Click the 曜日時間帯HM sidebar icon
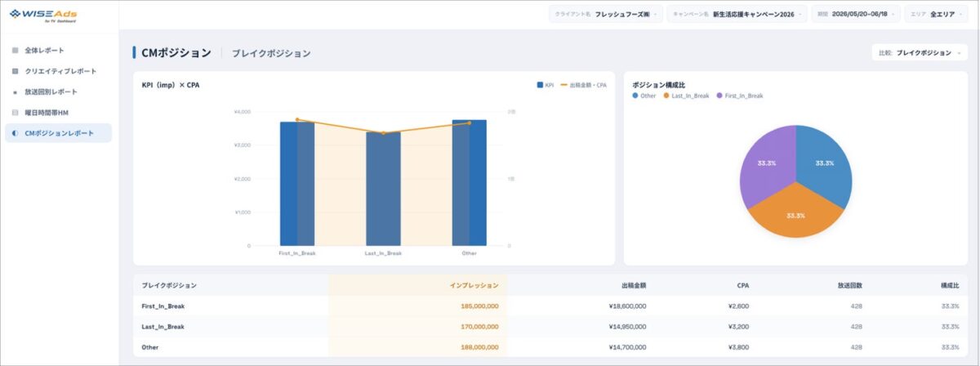980x366 pixels. 15,113
